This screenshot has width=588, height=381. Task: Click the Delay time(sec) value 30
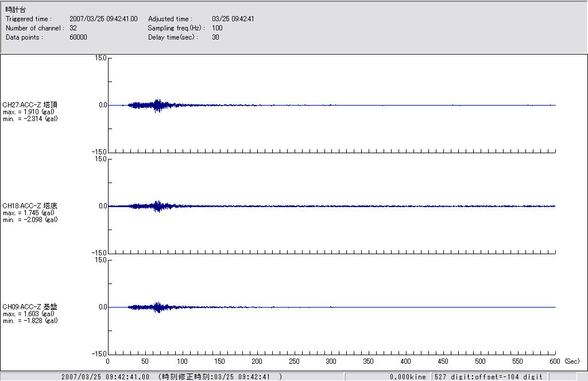click(x=215, y=37)
